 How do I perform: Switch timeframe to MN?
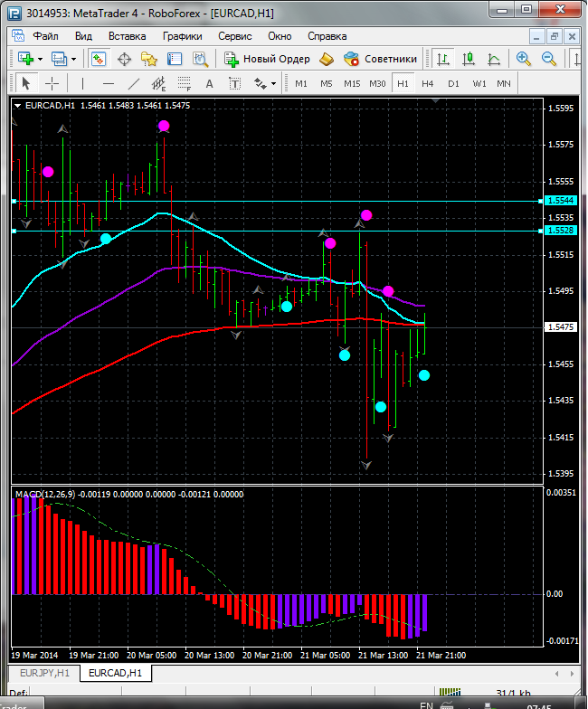pos(503,83)
